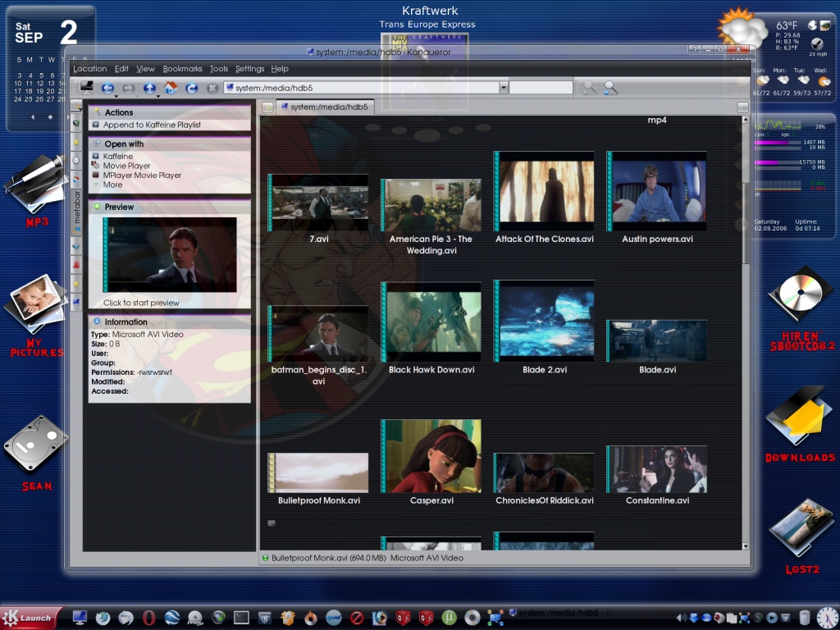Collapse the Actions section header
Screen dimensions: 840x630
click(169, 112)
